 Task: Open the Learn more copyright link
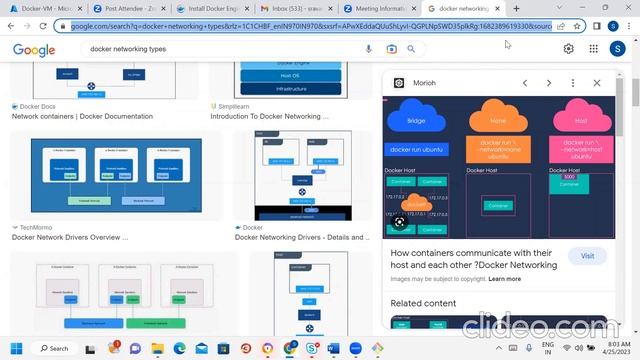tap(504, 279)
